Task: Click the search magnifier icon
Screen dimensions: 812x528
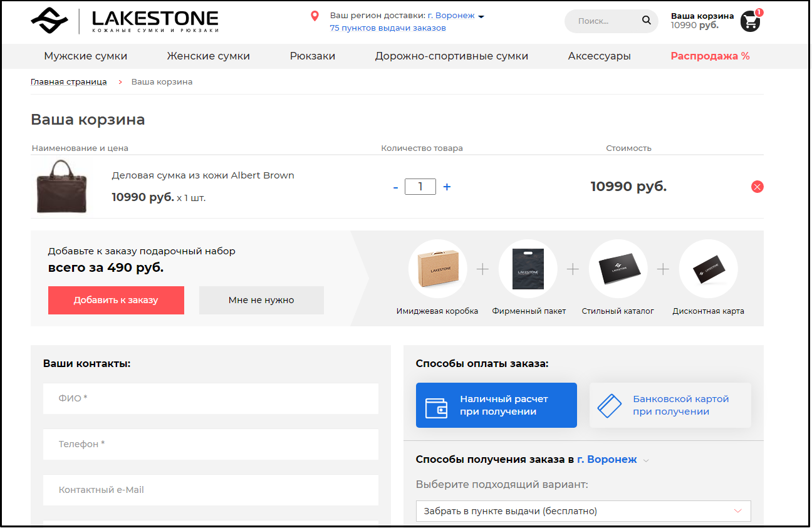Action: pyautogui.click(x=647, y=21)
